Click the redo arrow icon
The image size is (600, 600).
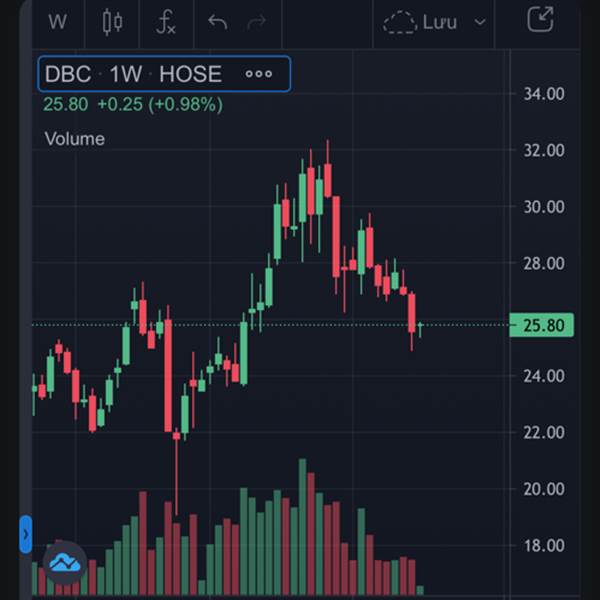coord(256,22)
